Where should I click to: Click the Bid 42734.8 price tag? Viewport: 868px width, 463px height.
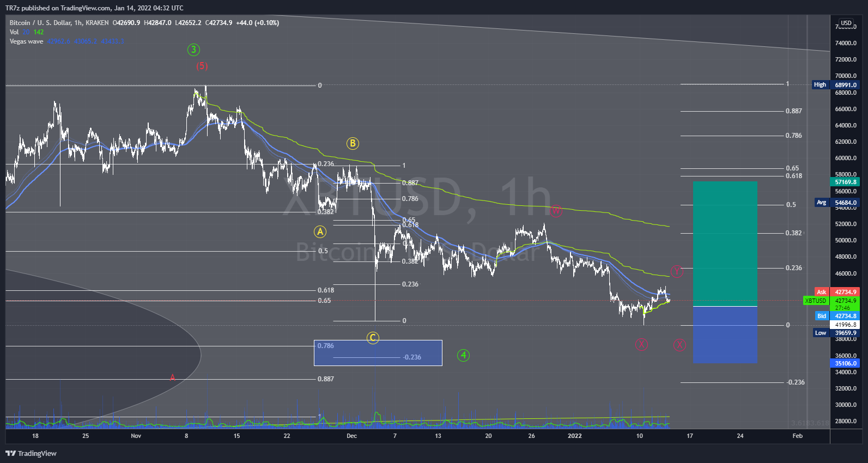(x=837, y=316)
